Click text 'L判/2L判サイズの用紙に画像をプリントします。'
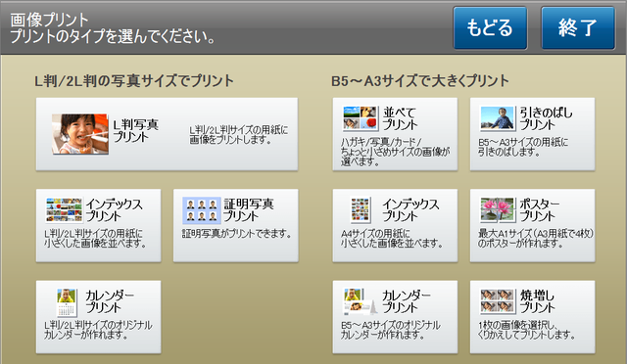 (x=238, y=135)
